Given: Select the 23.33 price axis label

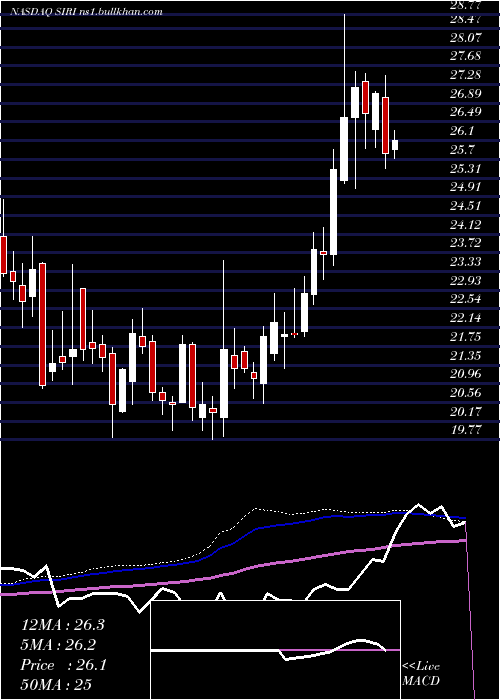Looking at the screenshot, I should (x=466, y=262).
